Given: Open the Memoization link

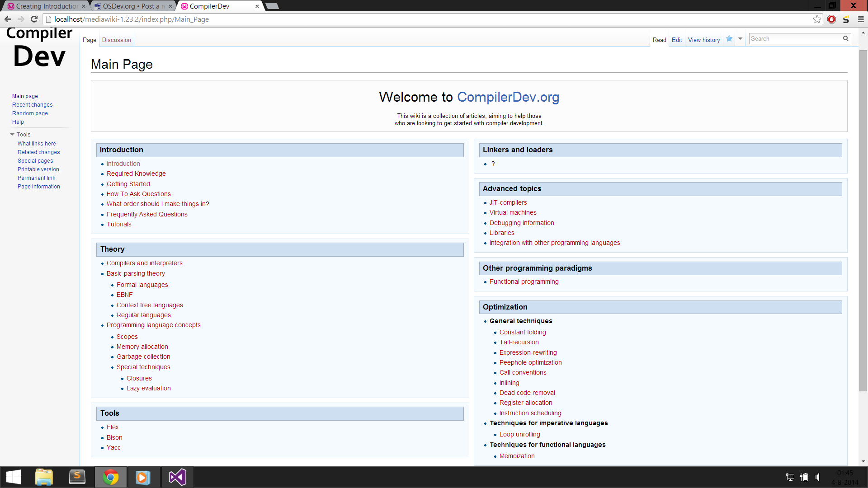Looking at the screenshot, I should point(517,456).
